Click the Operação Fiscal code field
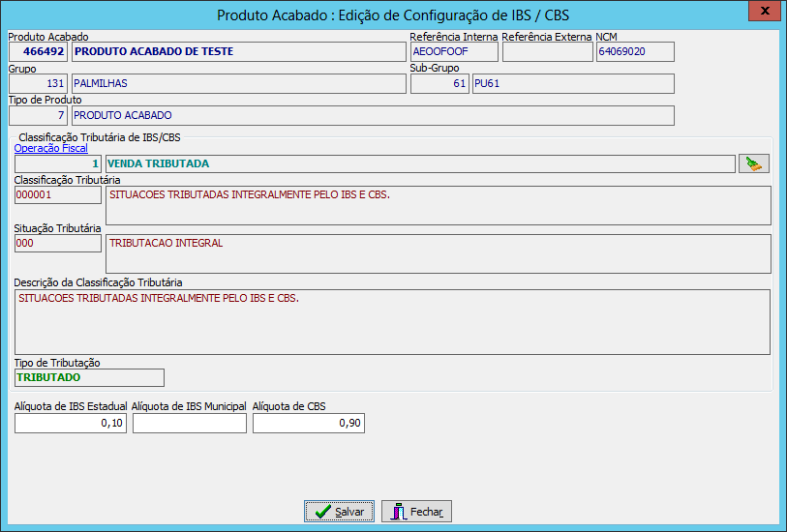The height and width of the screenshot is (532, 787). [x=58, y=163]
